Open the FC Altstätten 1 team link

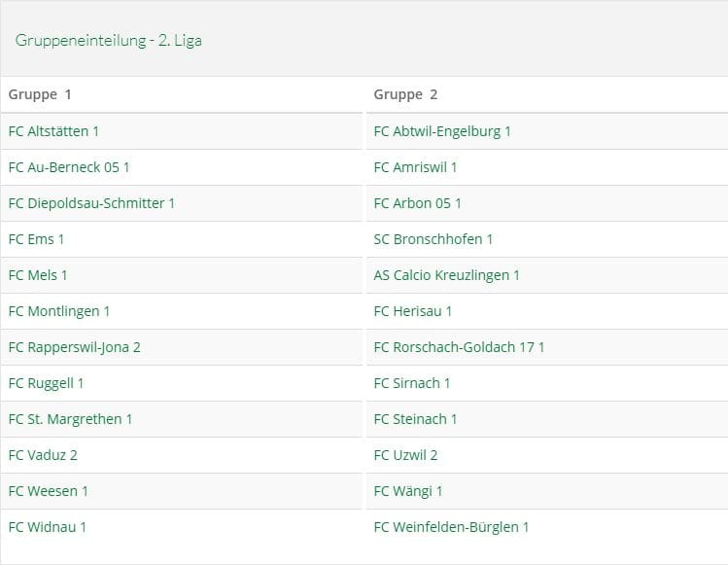53,131
